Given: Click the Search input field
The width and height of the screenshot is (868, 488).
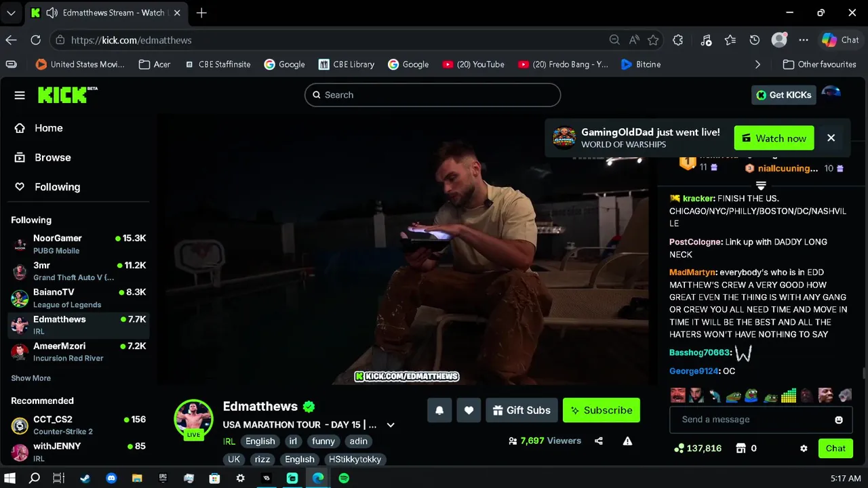Looking at the screenshot, I should coord(433,95).
